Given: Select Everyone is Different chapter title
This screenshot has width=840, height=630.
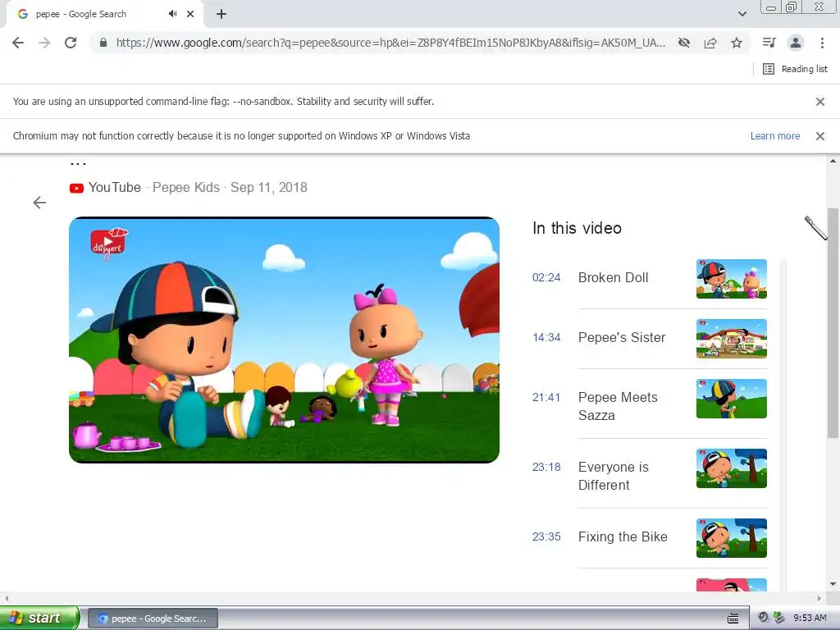Looking at the screenshot, I should click(614, 477).
